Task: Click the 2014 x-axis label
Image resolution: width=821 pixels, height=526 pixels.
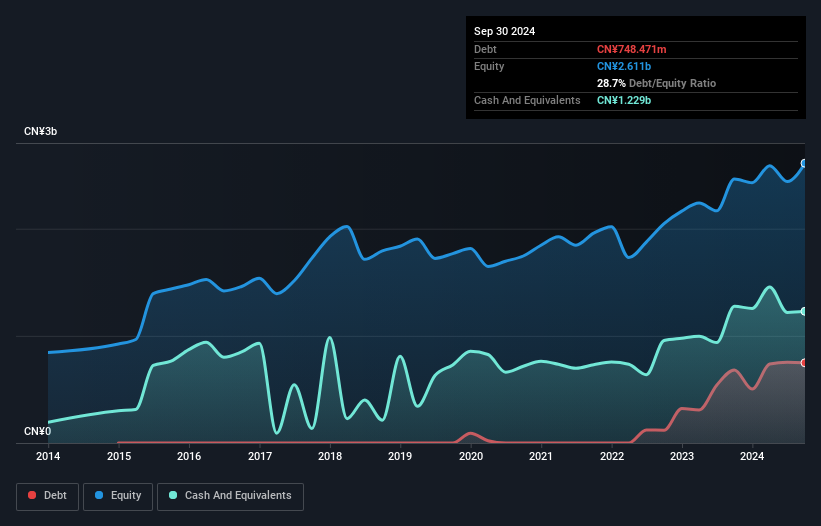Action: pyautogui.click(x=48, y=456)
